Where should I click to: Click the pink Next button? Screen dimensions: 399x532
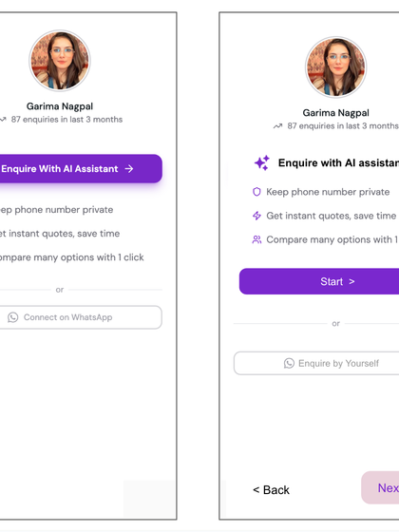coord(380,487)
